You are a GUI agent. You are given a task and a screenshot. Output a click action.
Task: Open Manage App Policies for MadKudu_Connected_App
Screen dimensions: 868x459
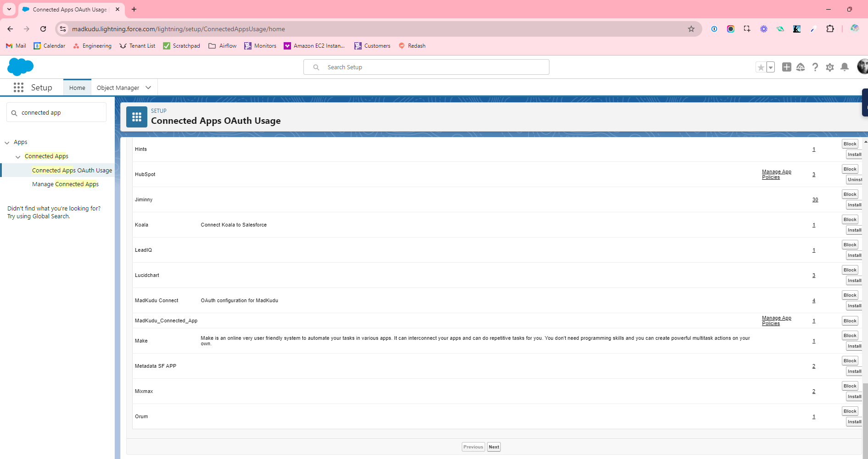point(777,321)
